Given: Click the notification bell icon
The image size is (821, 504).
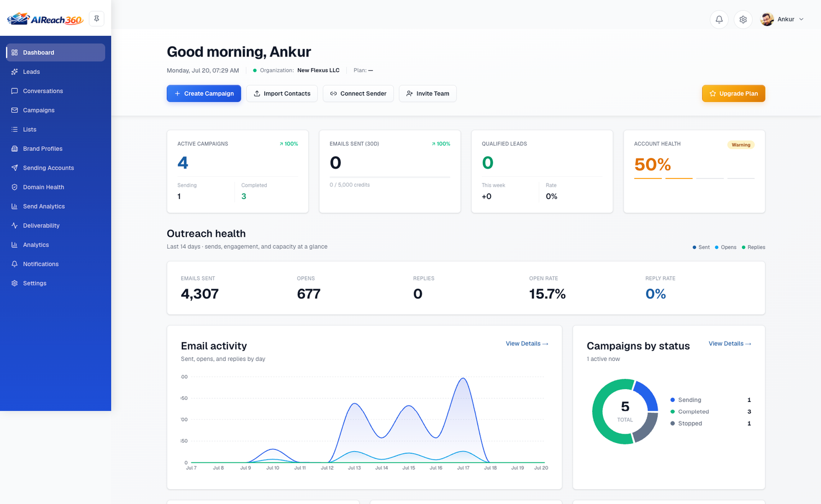Looking at the screenshot, I should tap(719, 19).
